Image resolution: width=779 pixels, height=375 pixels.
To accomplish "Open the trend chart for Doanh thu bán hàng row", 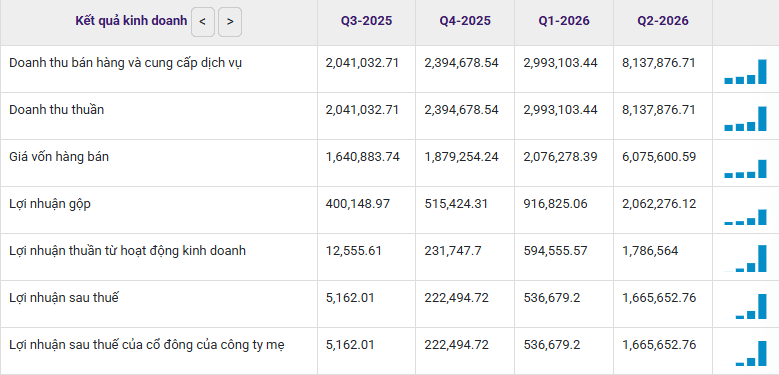I will pos(745,72).
